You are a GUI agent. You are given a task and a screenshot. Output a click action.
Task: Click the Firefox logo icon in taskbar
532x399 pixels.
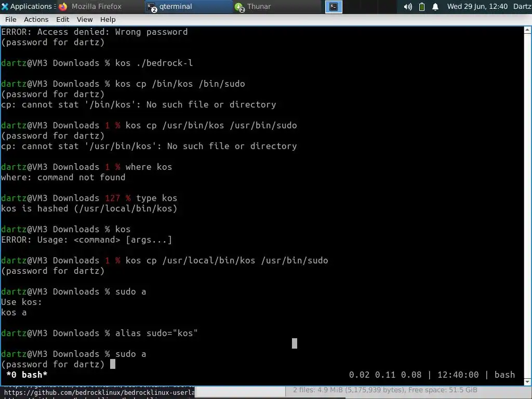click(63, 7)
